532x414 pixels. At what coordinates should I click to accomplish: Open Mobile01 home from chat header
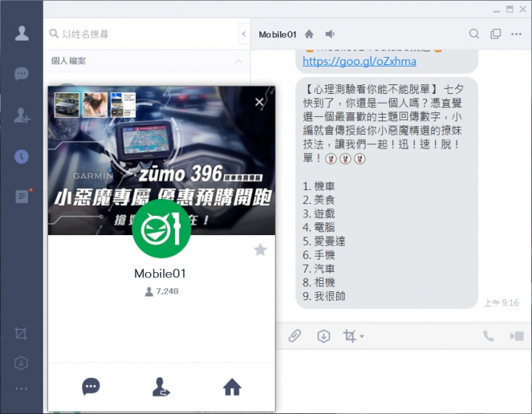coord(309,34)
